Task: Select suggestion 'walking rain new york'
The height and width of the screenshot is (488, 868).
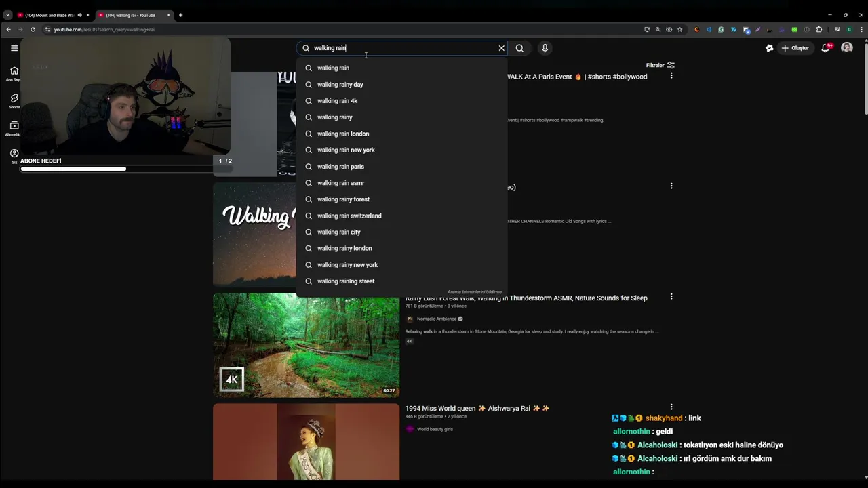Action: 401,150
